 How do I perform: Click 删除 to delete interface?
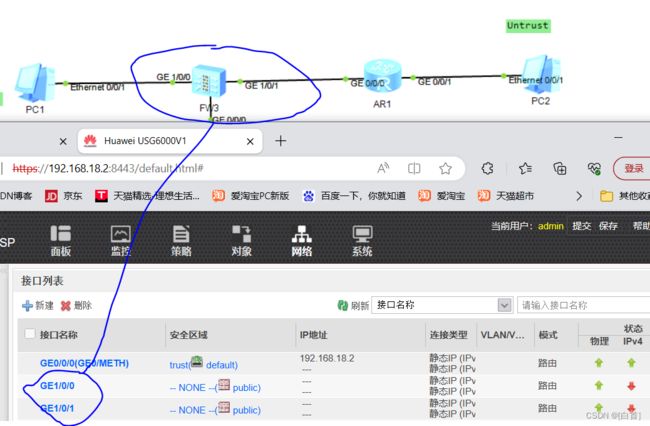[x=76, y=306]
